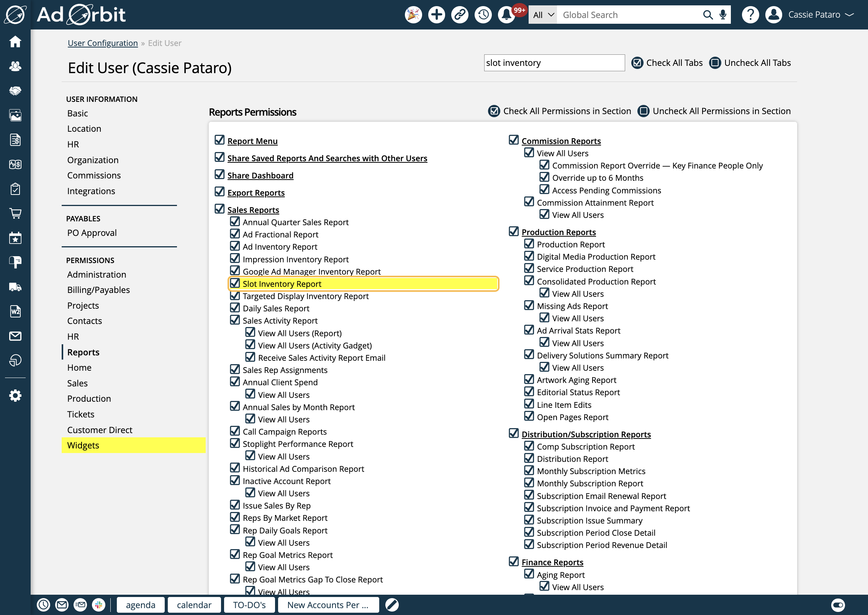Click the notifications bell icon
The image size is (868, 615).
pos(506,15)
